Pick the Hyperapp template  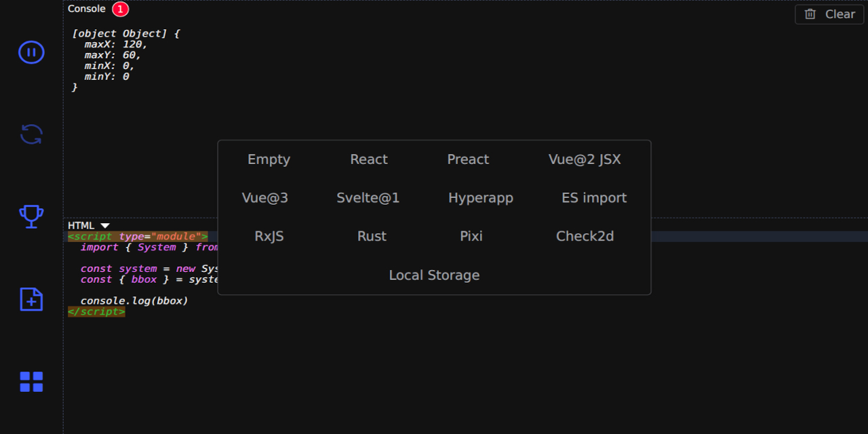481,198
